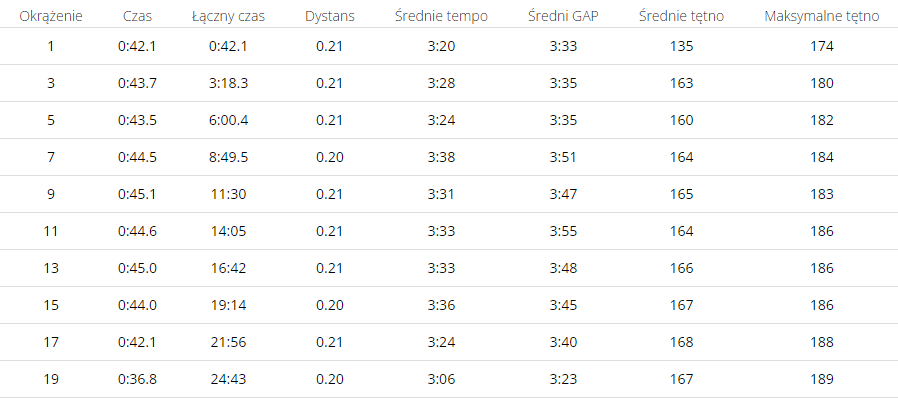Screen dimensions: 898x403
Task: Select the row for lap 9
Action: click(x=449, y=194)
